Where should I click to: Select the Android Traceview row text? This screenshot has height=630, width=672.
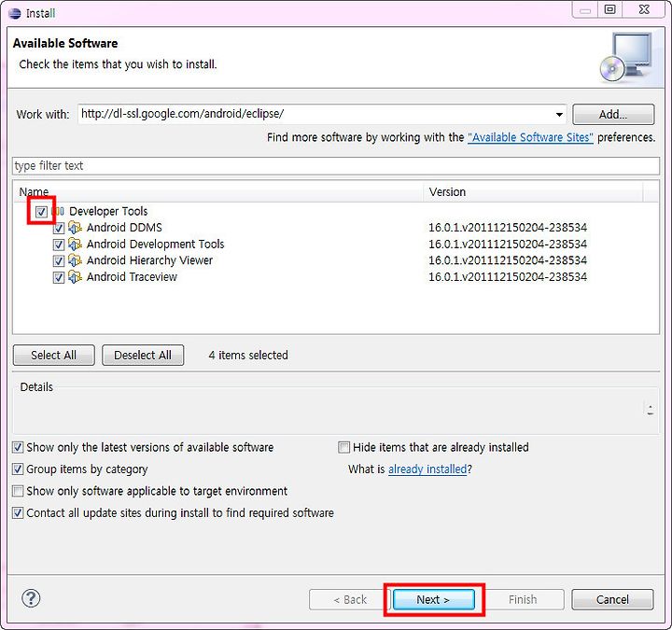[132, 277]
